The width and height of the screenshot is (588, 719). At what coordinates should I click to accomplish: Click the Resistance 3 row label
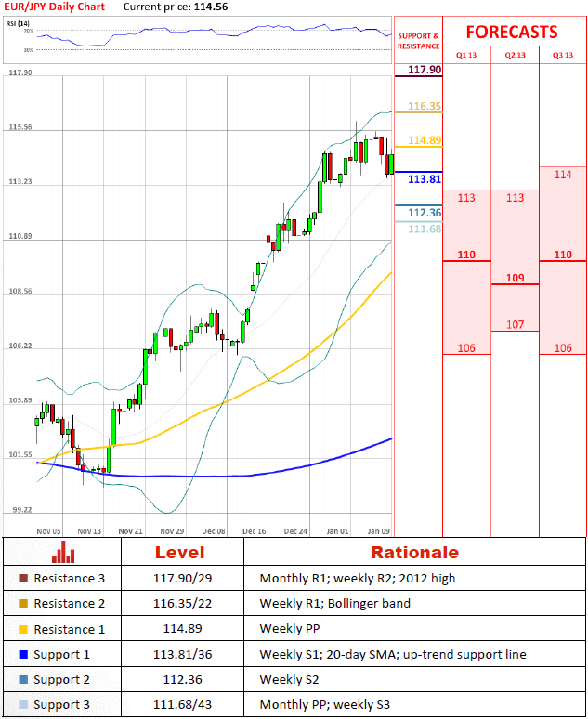pyautogui.click(x=70, y=578)
